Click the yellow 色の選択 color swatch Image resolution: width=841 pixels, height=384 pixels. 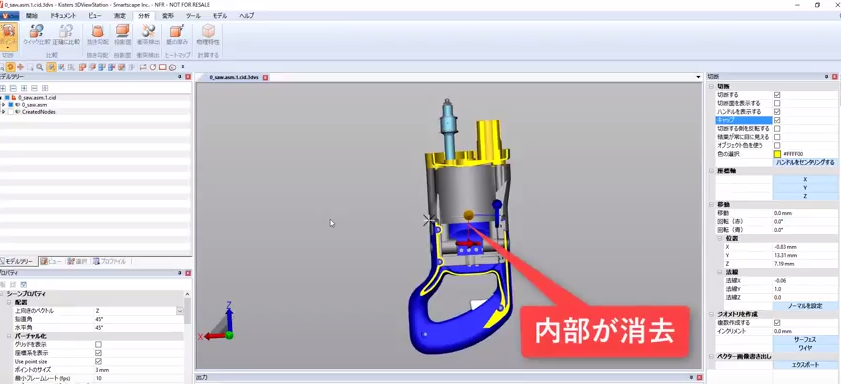[777, 154]
